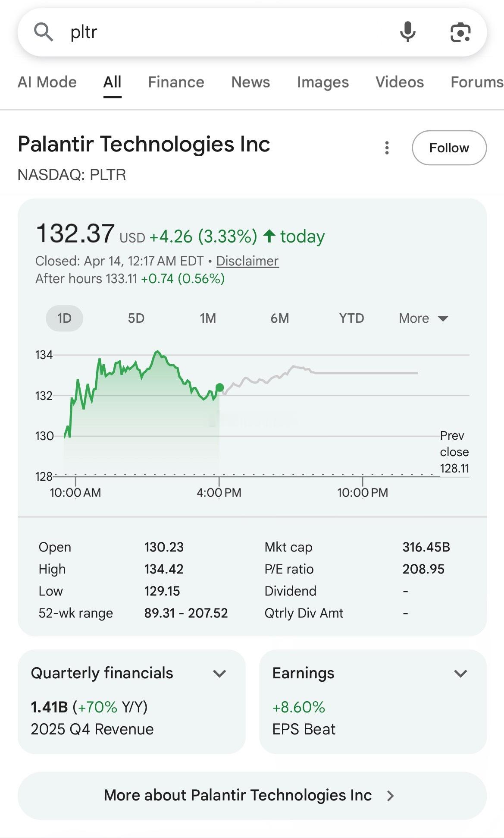Select the 1D chart range

pyautogui.click(x=64, y=318)
